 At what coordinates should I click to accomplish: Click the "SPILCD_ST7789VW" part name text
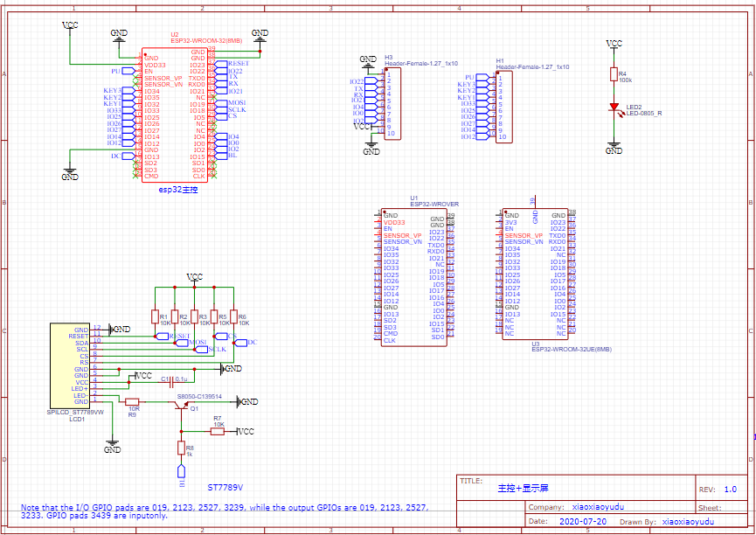click(x=75, y=413)
